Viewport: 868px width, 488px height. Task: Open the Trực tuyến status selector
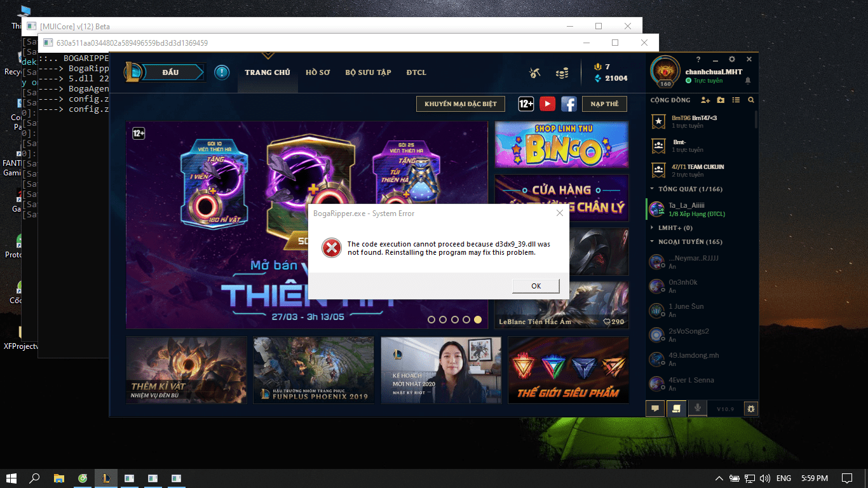(x=704, y=81)
